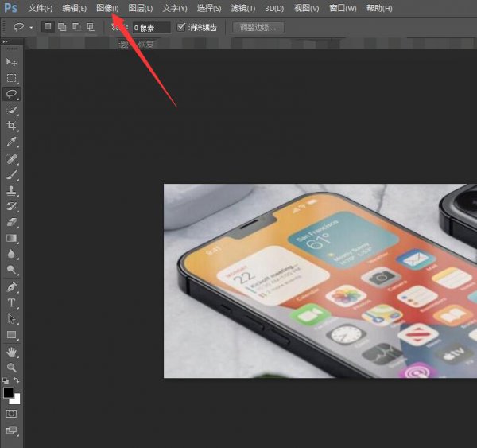
Task: Open the 选择(S) menu
Action: tap(208, 8)
